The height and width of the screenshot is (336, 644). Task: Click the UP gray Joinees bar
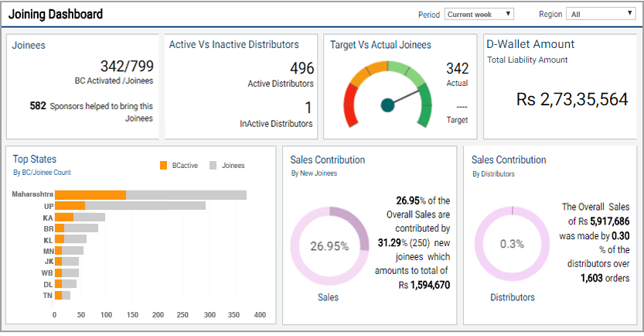(x=145, y=206)
